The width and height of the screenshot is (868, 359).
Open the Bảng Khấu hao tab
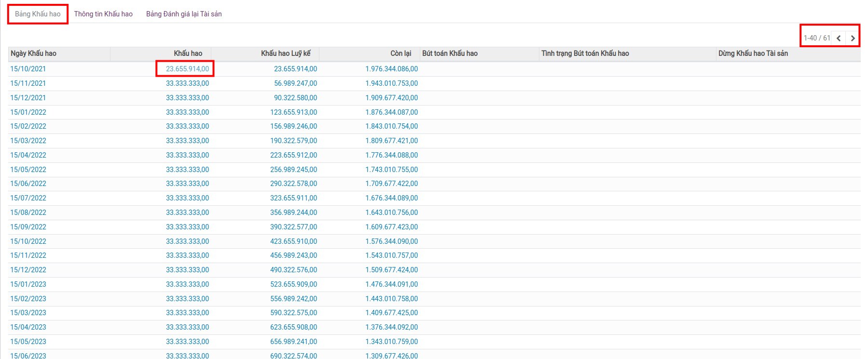(x=38, y=14)
